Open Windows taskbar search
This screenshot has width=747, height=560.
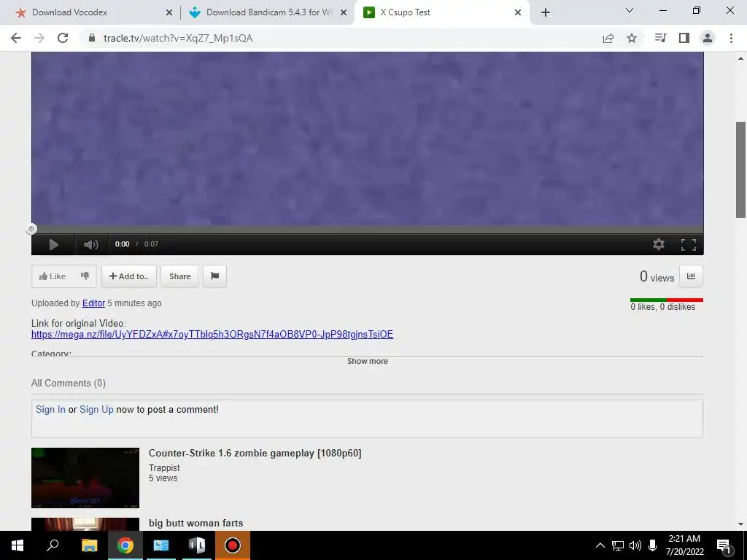(53, 545)
